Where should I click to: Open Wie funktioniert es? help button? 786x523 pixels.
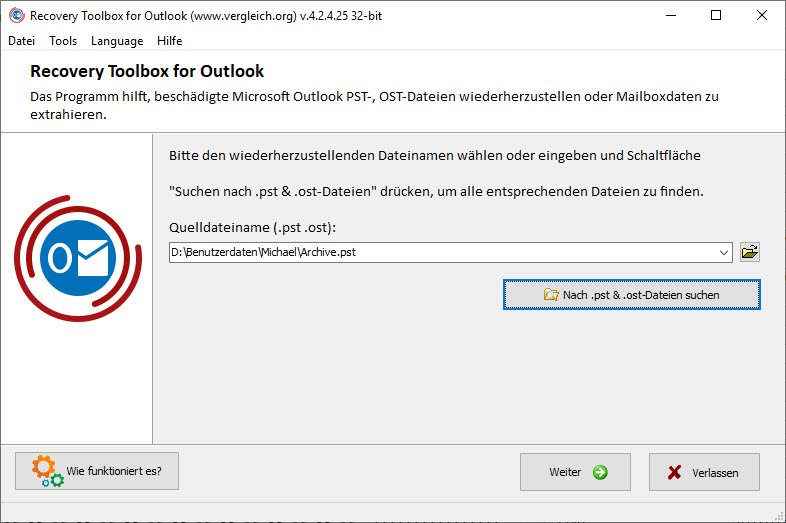[x=97, y=471]
